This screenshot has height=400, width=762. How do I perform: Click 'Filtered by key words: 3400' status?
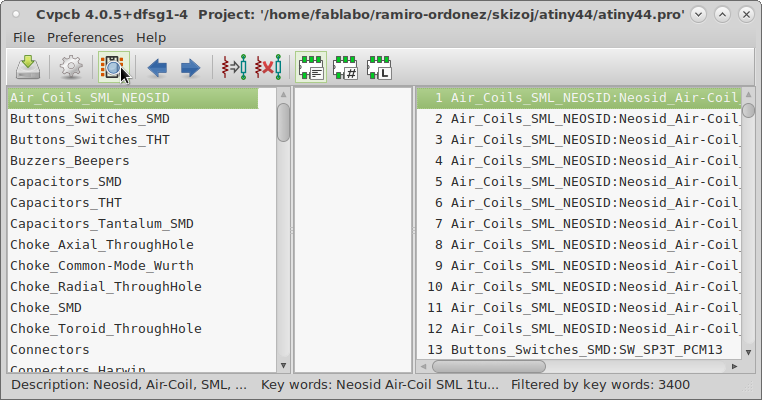coord(600,385)
